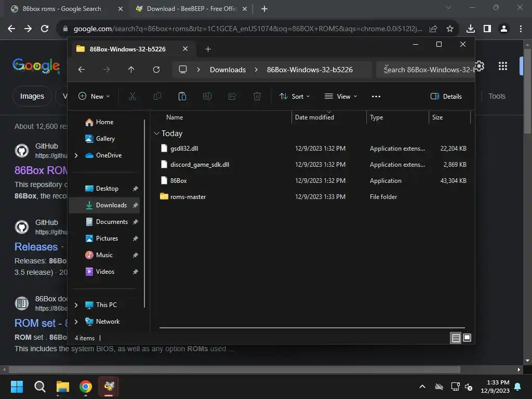The image size is (532, 399).
Task: Close the 86box roms Chrome tab
Action: point(121,9)
